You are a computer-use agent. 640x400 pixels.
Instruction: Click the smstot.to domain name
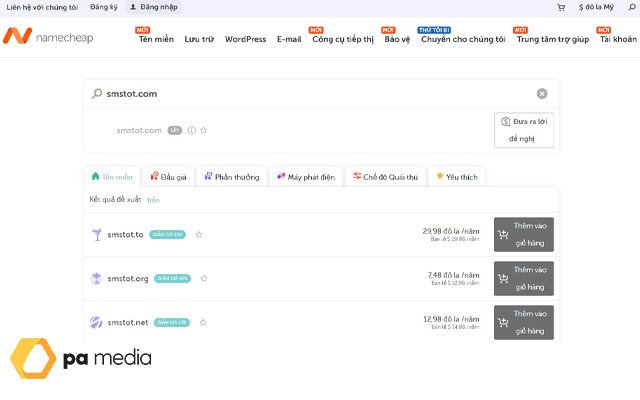tap(125, 235)
